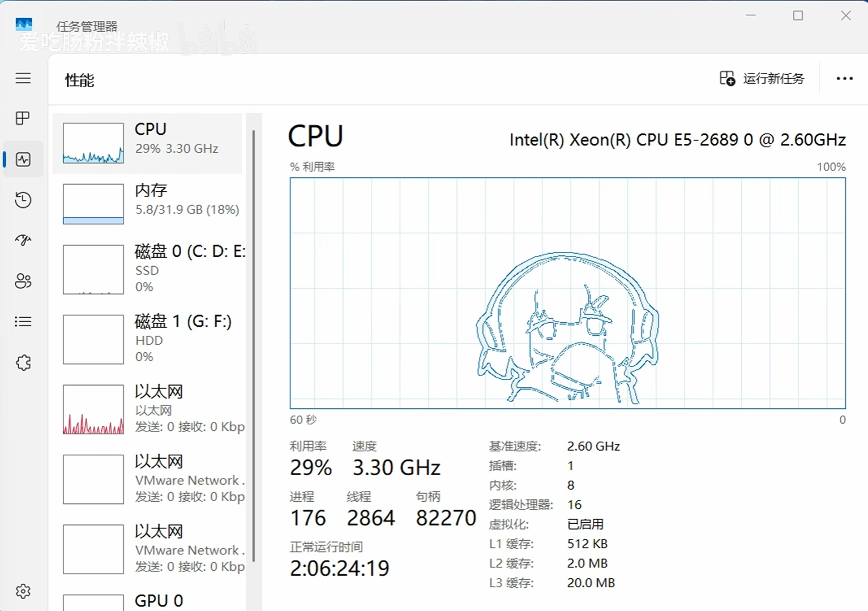Image resolution: width=868 pixels, height=611 pixels.
Task: Open the App history page icon
Action: tap(23, 200)
